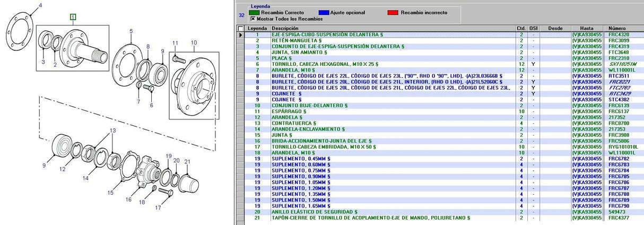Select callout 4 gasket in the diagram

pos(39,6)
